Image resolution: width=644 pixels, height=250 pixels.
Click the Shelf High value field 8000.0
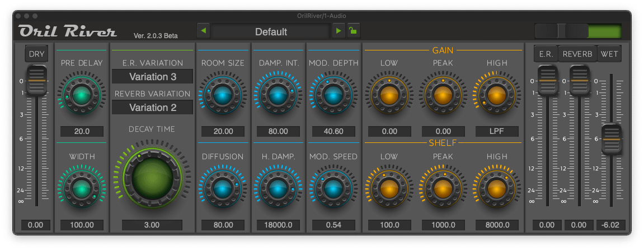[497, 225]
